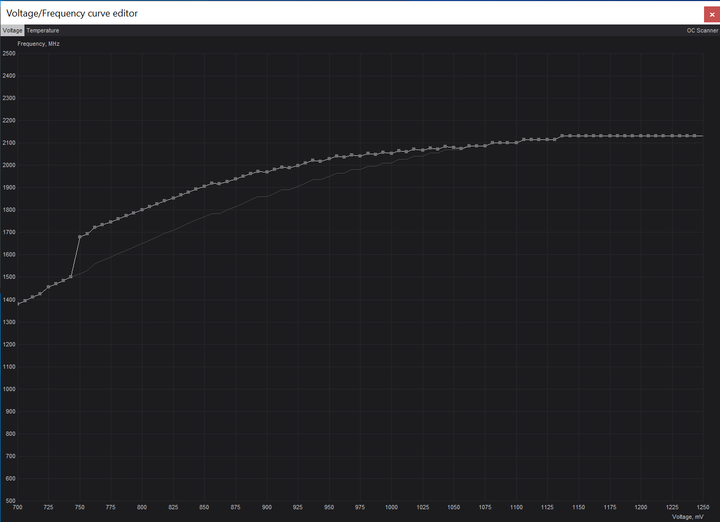Select the curve point at 1150 mV

click(x=578, y=136)
